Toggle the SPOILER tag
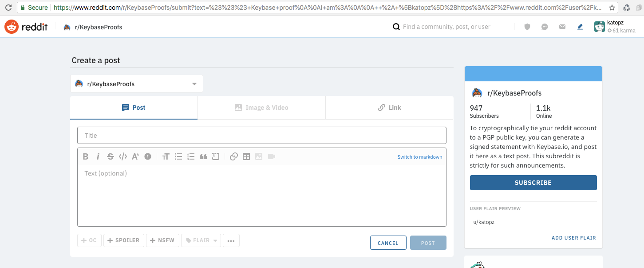Viewport: 644px width, 268px height. tap(124, 240)
